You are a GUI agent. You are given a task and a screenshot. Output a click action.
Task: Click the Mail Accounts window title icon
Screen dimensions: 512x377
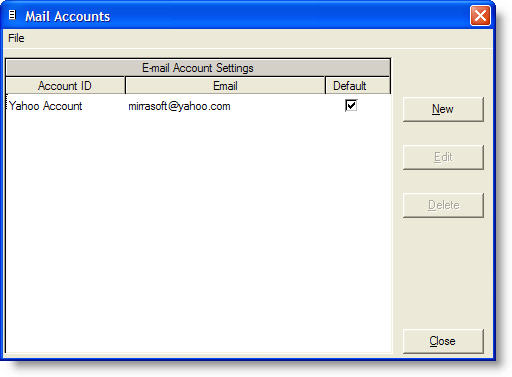coord(12,15)
